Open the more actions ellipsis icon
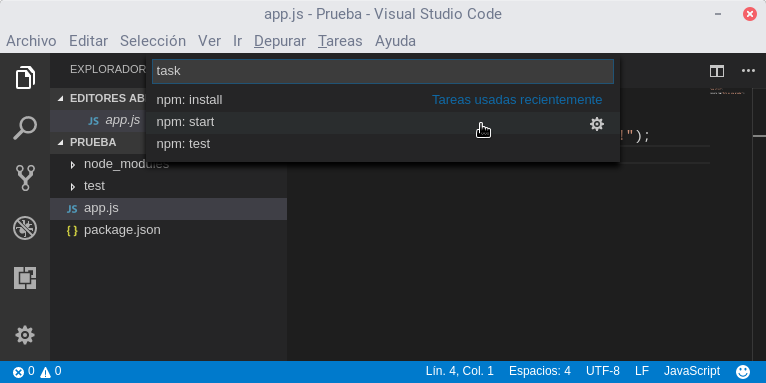766x383 pixels. [x=748, y=71]
